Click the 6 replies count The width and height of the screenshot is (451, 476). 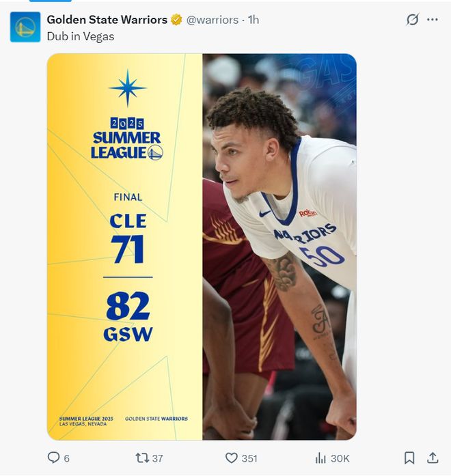66,458
